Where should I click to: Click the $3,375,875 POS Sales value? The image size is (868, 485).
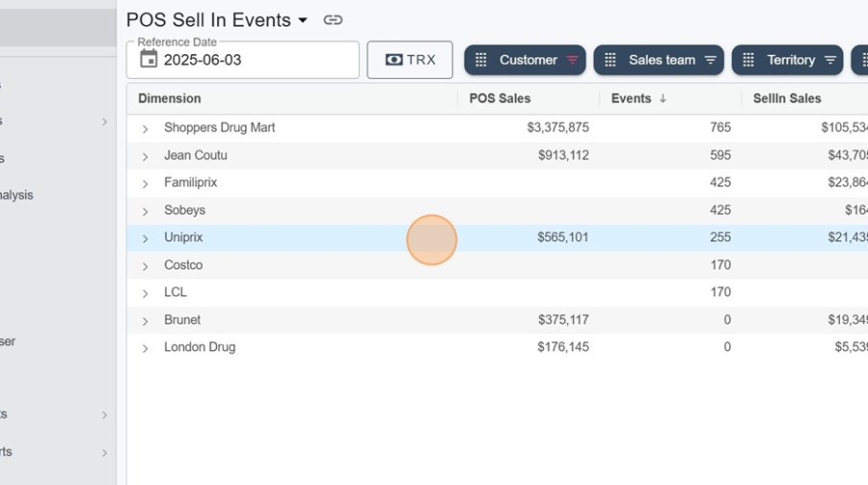pyautogui.click(x=558, y=127)
